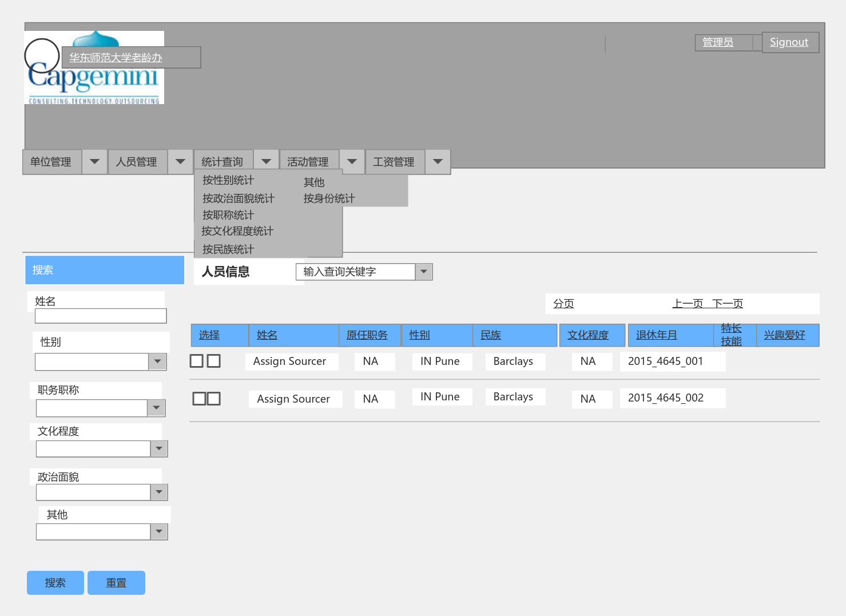Click Signout to log out
The width and height of the screenshot is (846, 616).
[789, 42]
